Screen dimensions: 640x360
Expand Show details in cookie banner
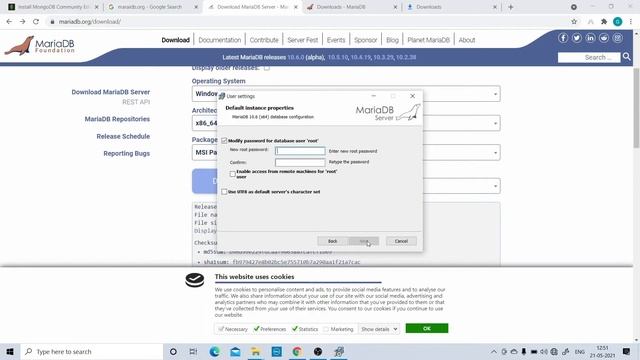(379, 329)
